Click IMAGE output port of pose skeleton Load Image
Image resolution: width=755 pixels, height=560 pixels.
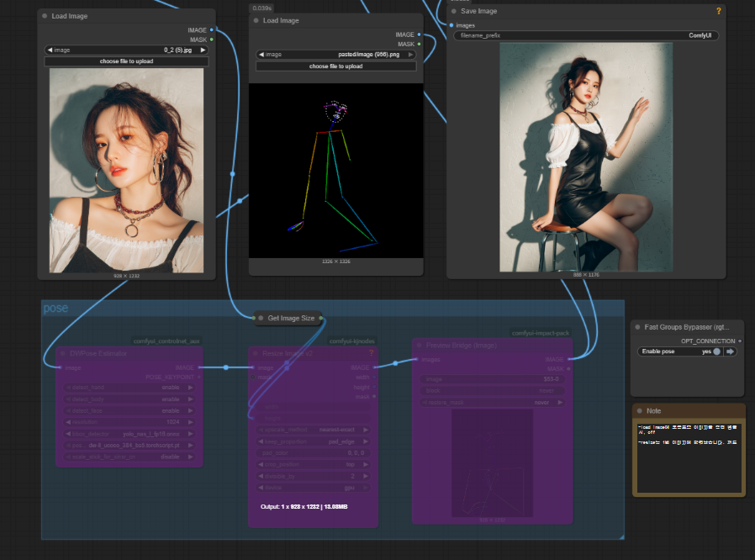(420, 34)
